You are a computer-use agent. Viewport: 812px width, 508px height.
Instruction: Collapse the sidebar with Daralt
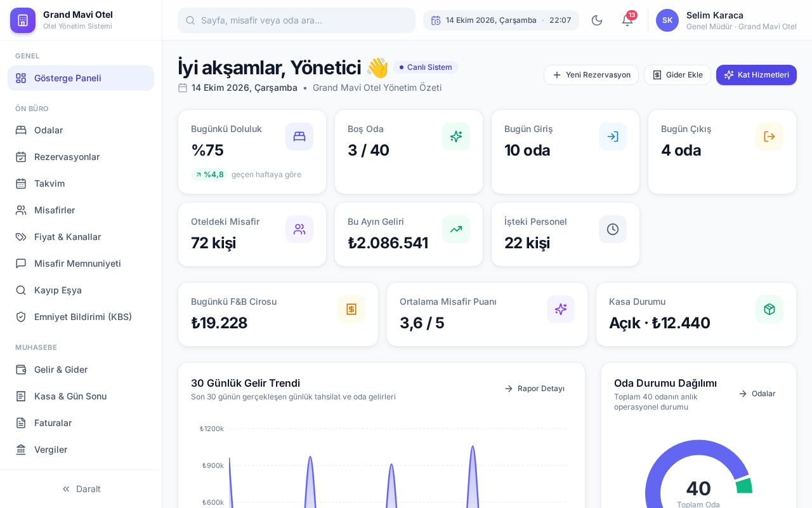[x=81, y=489]
